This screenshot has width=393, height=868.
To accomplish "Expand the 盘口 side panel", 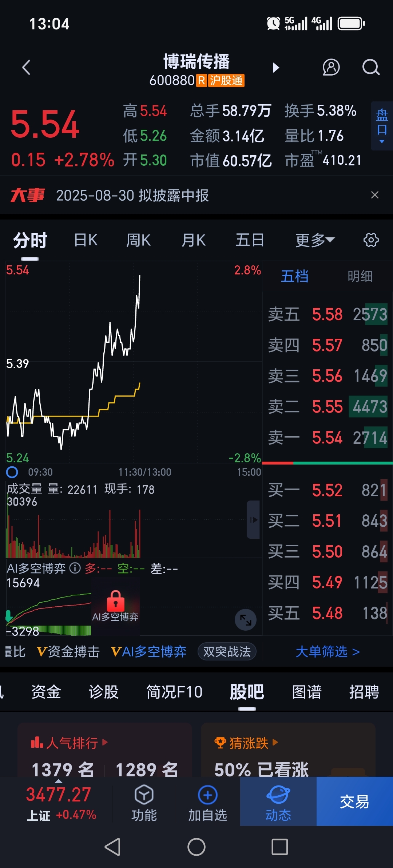I will [x=382, y=126].
